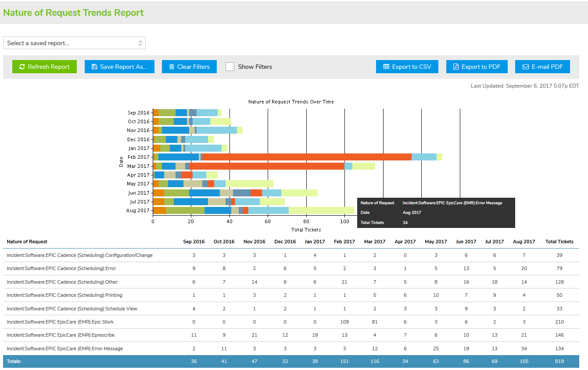Screen dimensions: 588x370
Task: Click the grand total value 819
Action: tap(559, 361)
